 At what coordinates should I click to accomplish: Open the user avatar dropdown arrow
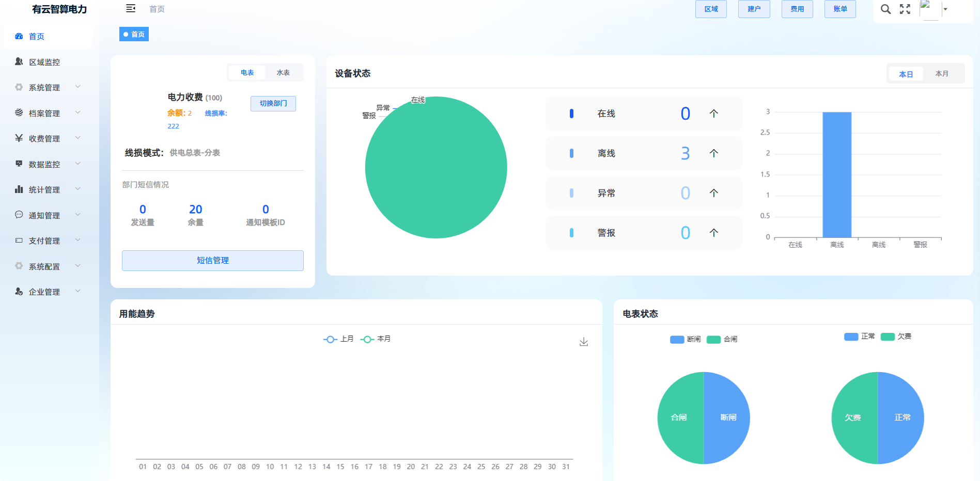click(945, 9)
